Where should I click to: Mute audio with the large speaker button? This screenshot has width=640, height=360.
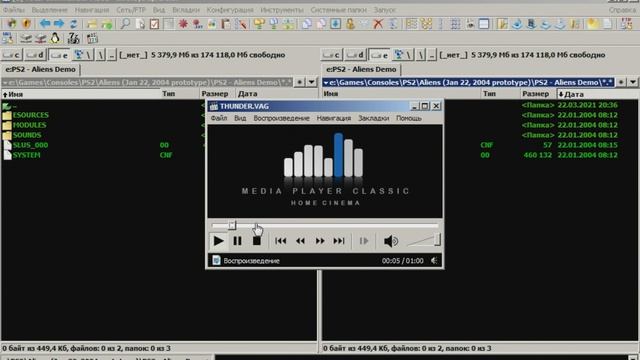click(391, 241)
